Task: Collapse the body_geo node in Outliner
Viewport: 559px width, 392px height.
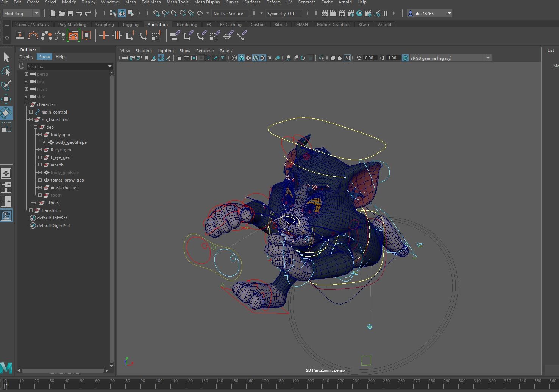Action: [40, 135]
